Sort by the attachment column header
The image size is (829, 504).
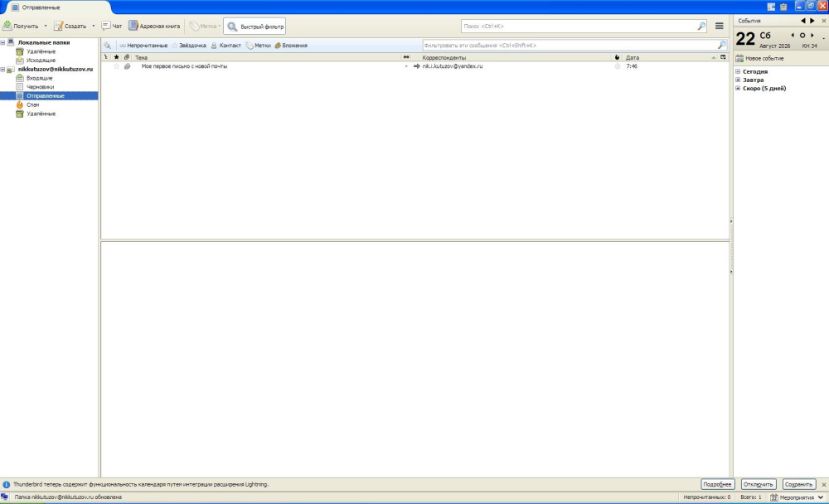126,57
